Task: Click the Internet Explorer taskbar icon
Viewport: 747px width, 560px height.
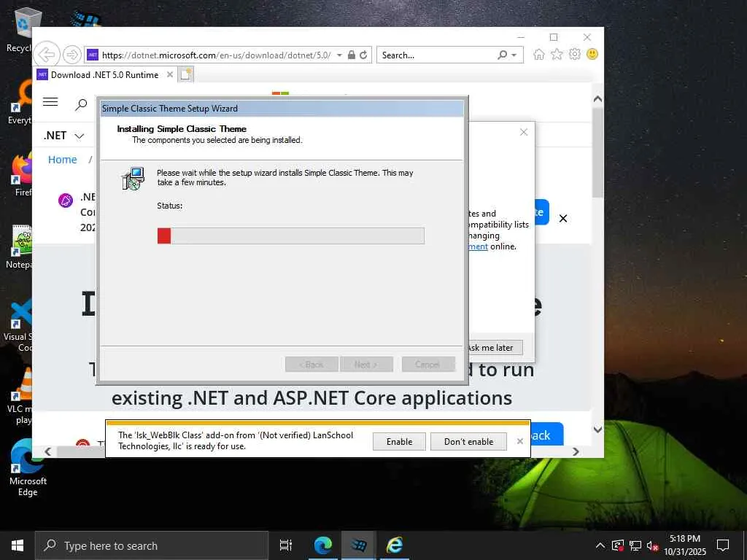Action: click(395, 545)
